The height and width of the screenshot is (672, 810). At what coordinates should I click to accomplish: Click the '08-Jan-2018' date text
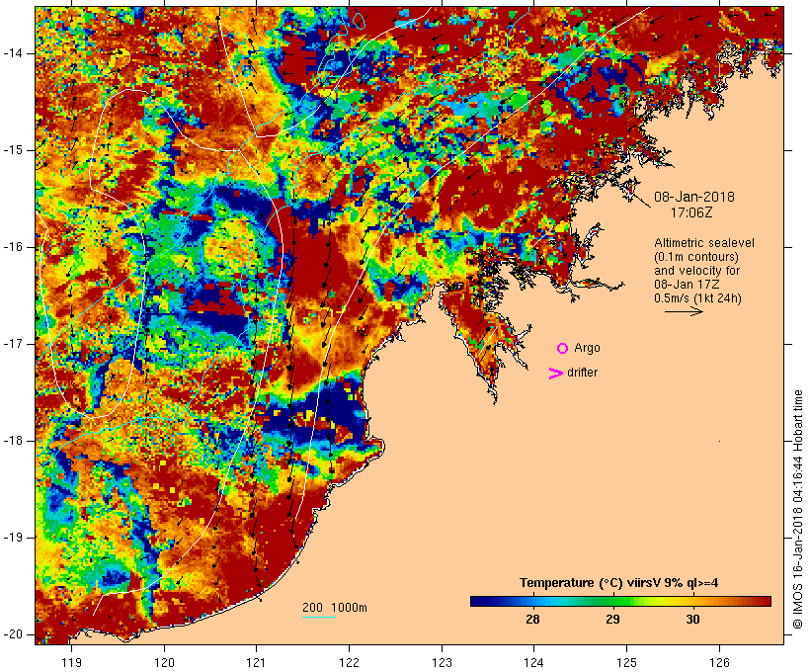pyautogui.click(x=694, y=197)
